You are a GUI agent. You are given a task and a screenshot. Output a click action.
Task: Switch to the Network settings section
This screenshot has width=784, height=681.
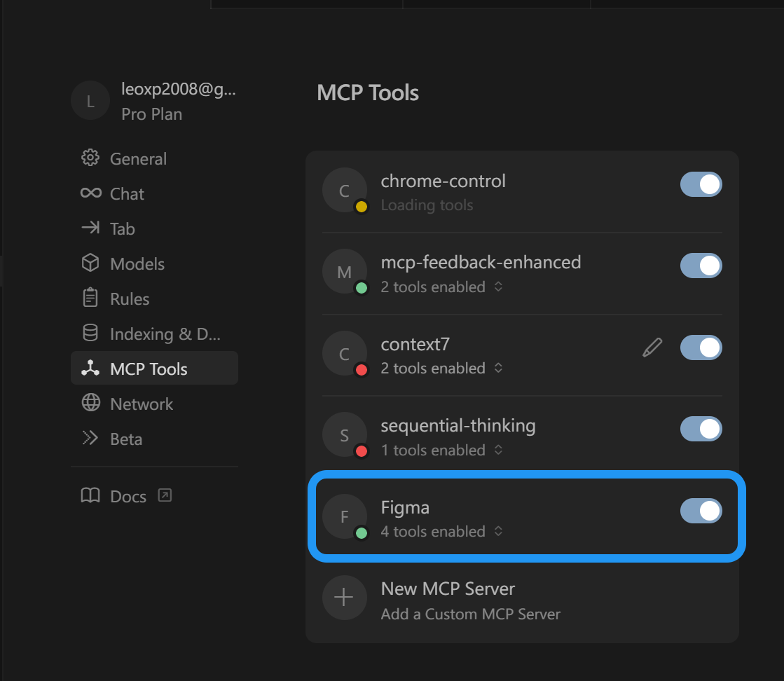pyautogui.click(x=155, y=404)
